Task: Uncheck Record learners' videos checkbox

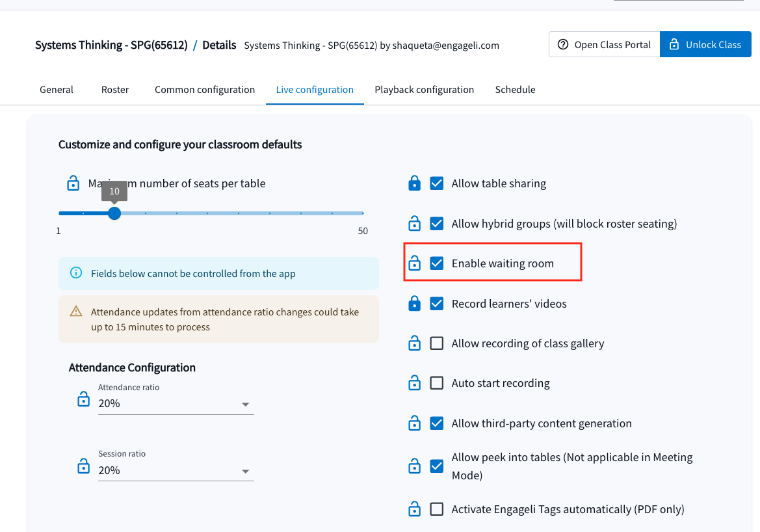Action: tap(437, 304)
